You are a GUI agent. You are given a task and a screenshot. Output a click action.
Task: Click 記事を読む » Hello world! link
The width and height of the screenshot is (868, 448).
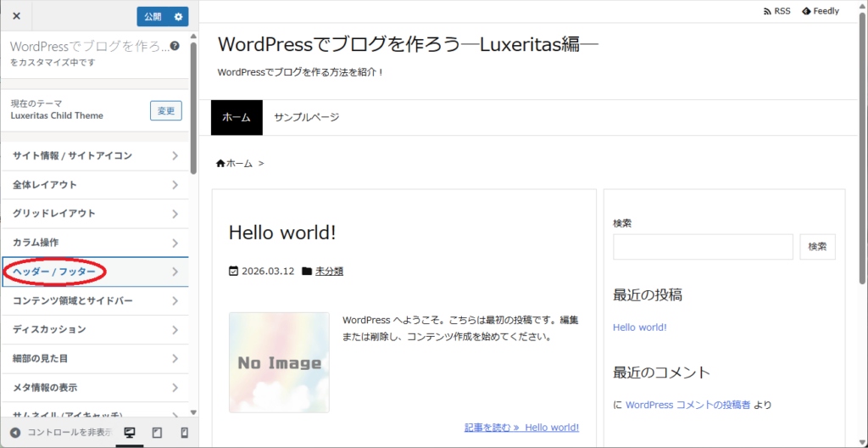click(521, 428)
